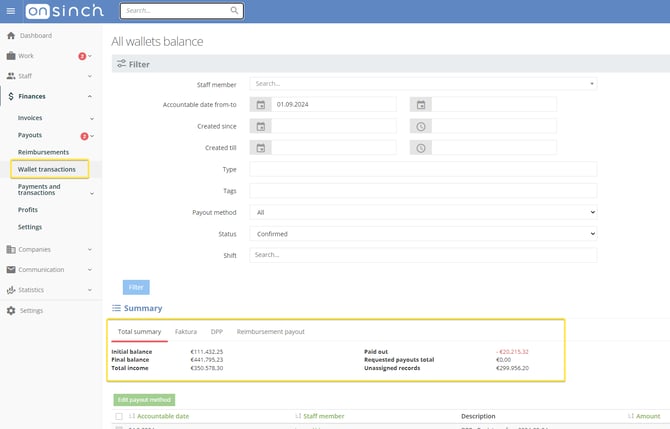Image resolution: width=670 pixels, height=429 pixels.
Task: Open Wallet transactions in sidebar
Action: click(x=47, y=169)
